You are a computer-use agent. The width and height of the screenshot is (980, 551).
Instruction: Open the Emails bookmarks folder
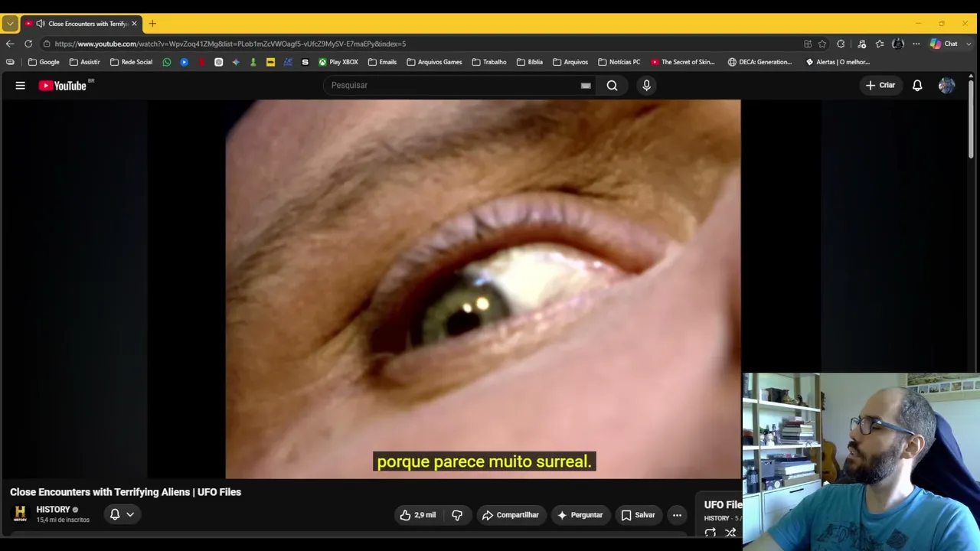click(382, 62)
